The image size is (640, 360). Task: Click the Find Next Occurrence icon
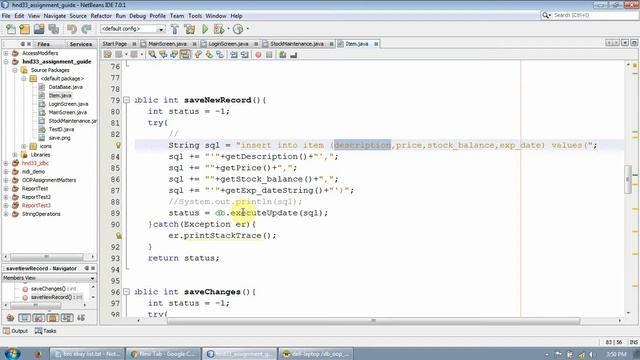[x=174, y=55]
